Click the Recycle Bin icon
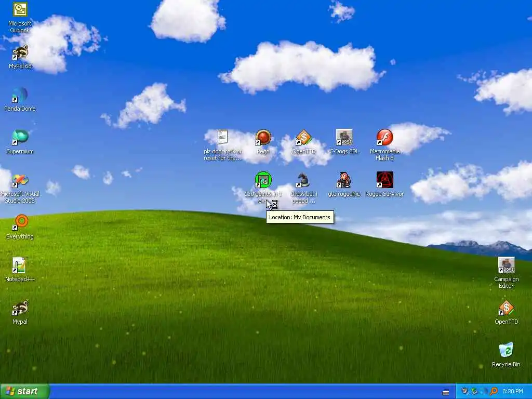The width and height of the screenshot is (532, 399). [506, 351]
